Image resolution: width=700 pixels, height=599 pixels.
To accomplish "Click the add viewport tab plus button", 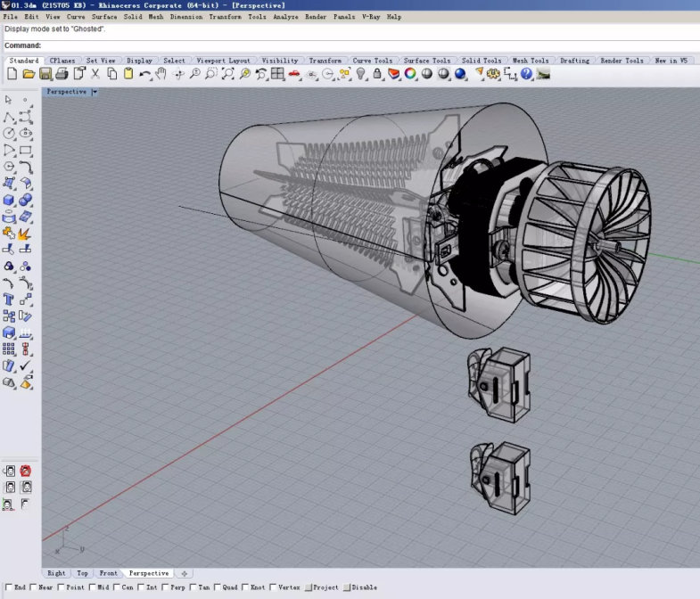I will [184, 573].
